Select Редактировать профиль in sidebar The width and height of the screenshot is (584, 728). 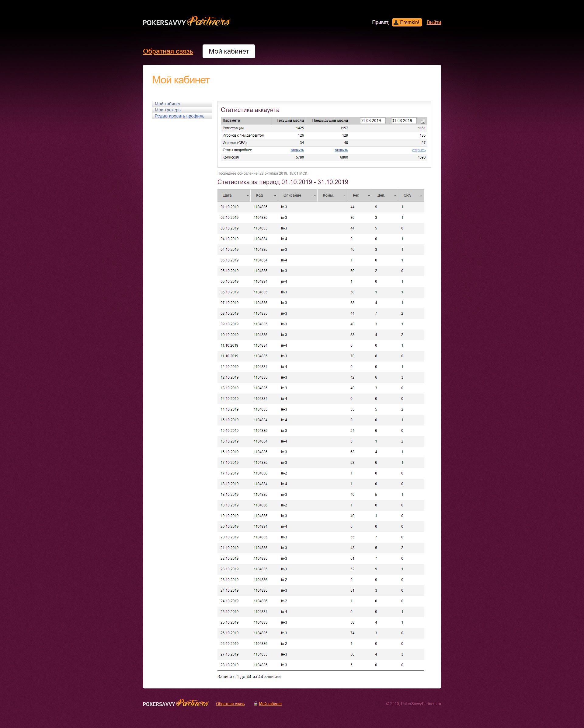pos(179,116)
